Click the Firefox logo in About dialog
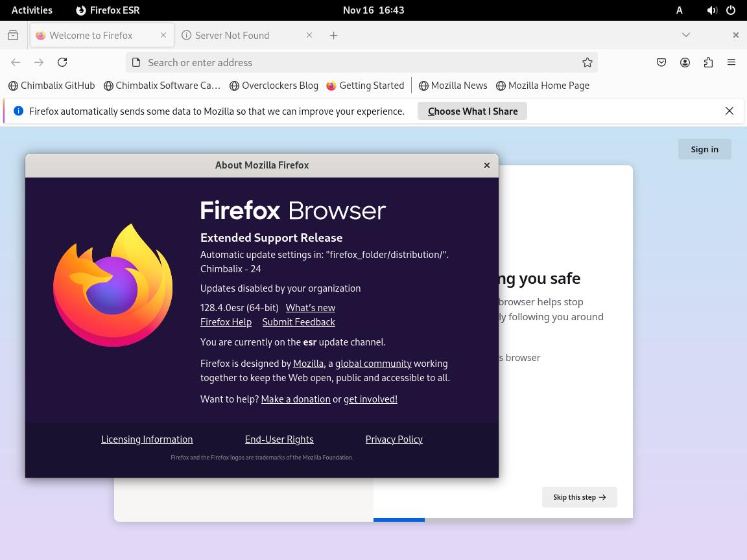The height and width of the screenshot is (560, 747). click(x=113, y=285)
